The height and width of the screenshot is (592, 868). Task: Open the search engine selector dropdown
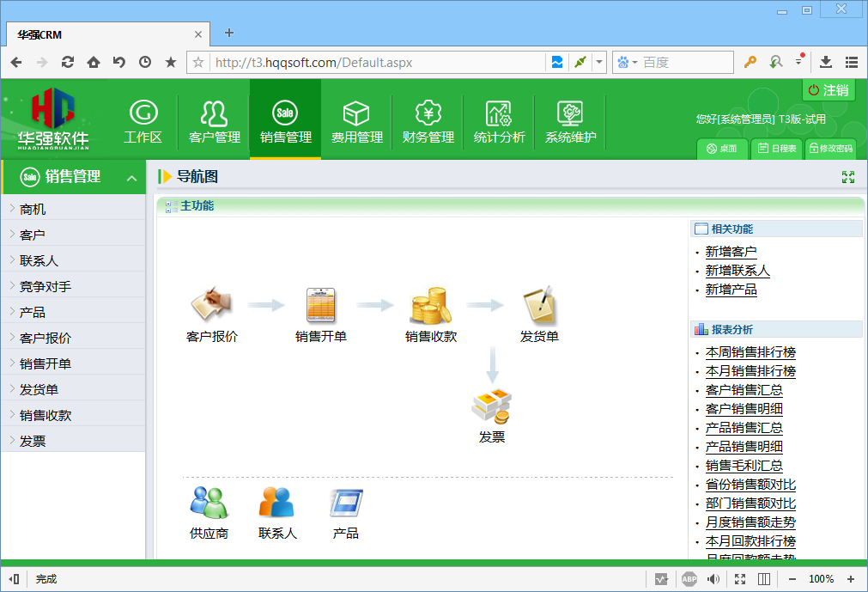tap(628, 63)
